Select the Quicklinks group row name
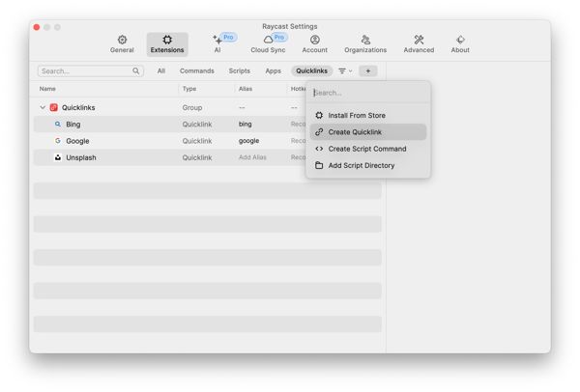Viewport: 580px width, 392px height. coord(78,107)
